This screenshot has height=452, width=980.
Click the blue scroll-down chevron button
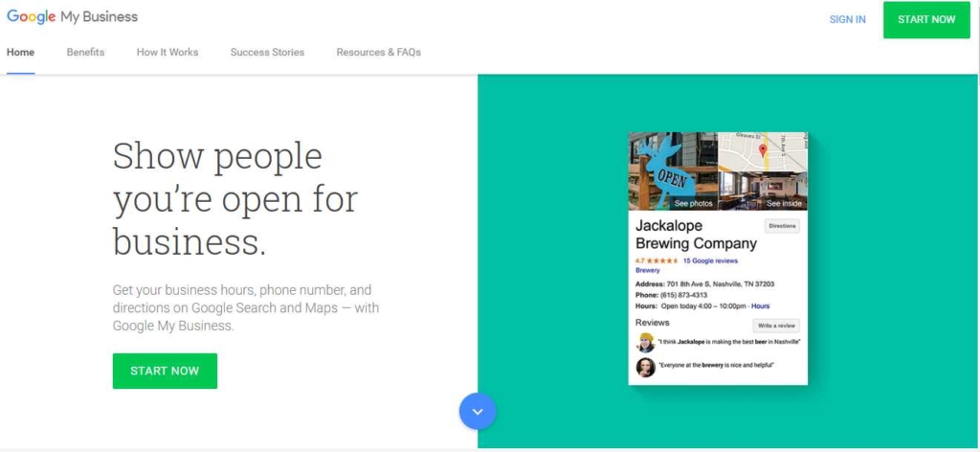478,412
